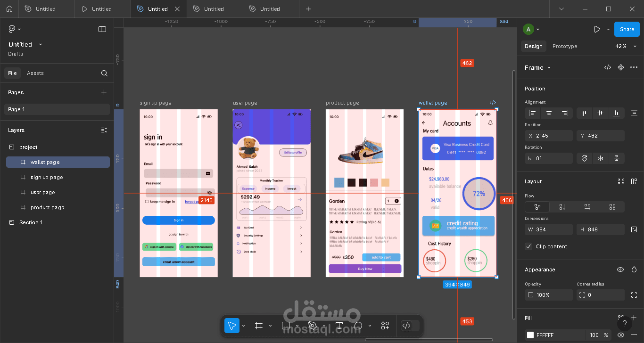Screen dimensions: 644x343
Task: Select vertical flow option
Action: click(x=562, y=207)
